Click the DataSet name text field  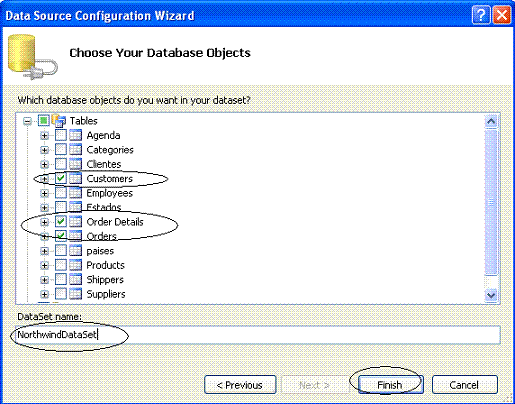pyautogui.click(x=258, y=335)
